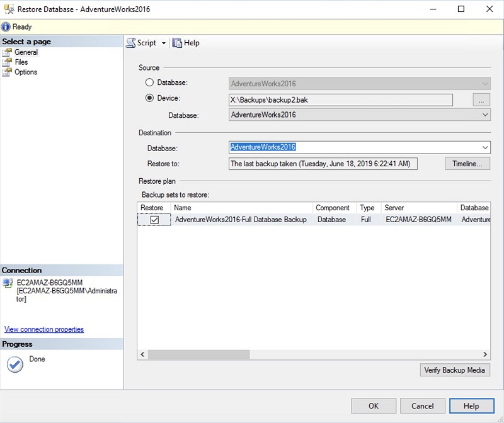Click the Restore to text field

point(323,164)
